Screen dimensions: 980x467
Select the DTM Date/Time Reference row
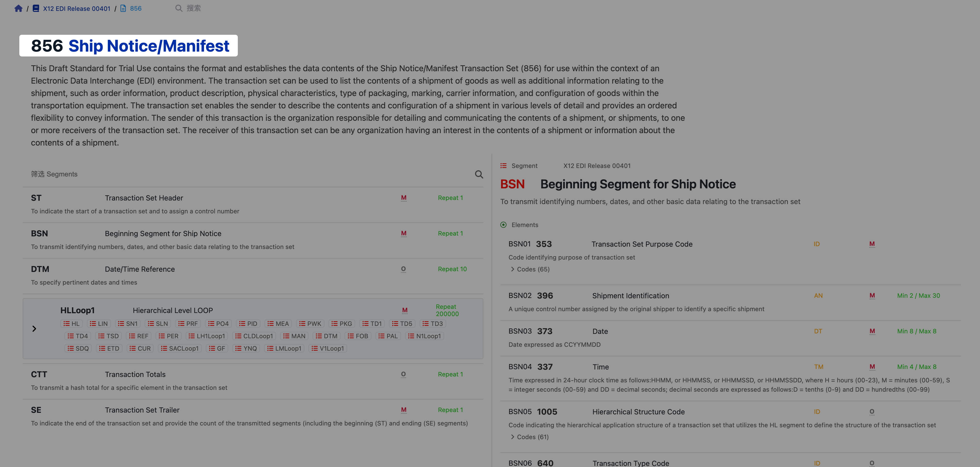(253, 276)
